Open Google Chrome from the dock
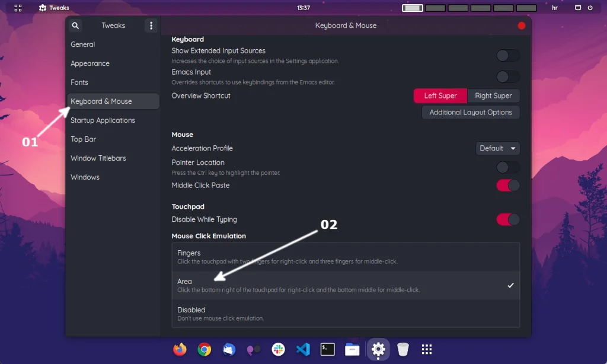 point(205,349)
